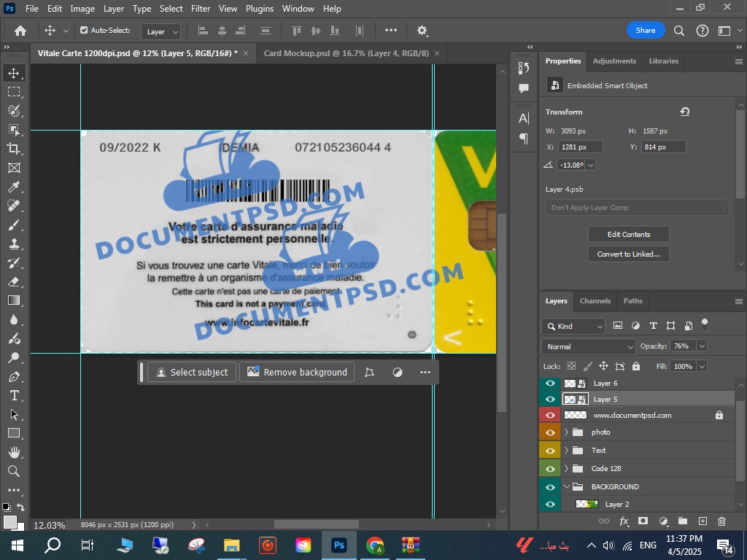
Task: Pick the Clone Stamp tool
Action: [x=14, y=244]
